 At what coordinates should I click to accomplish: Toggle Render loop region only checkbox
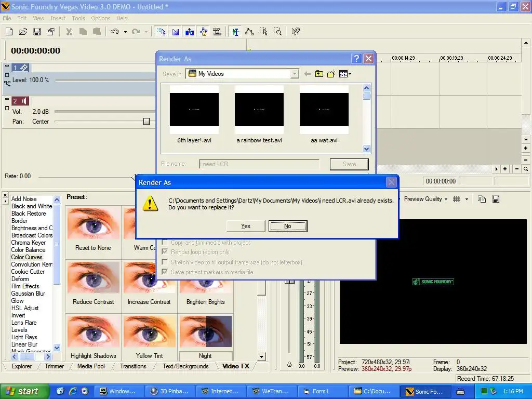click(x=165, y=252)
